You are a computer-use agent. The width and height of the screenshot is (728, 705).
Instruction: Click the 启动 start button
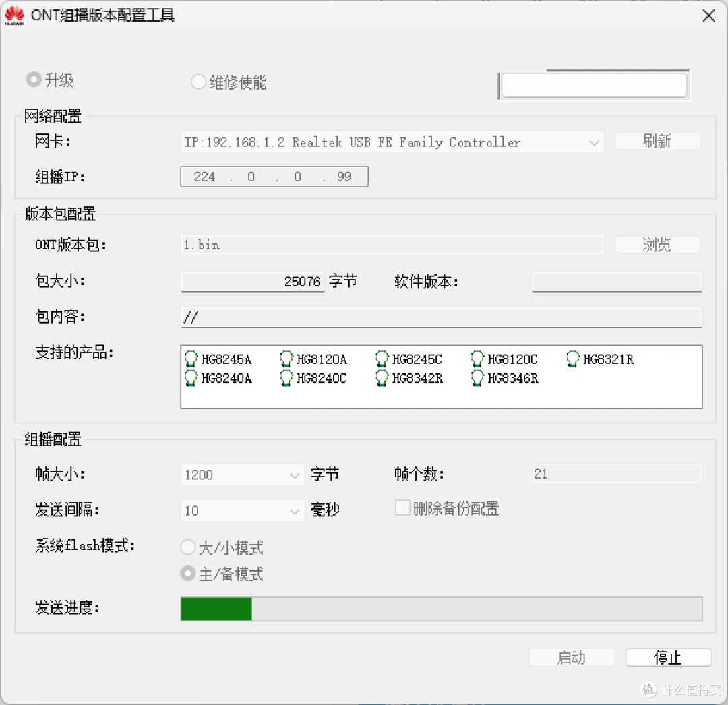[x=572, y=657]
